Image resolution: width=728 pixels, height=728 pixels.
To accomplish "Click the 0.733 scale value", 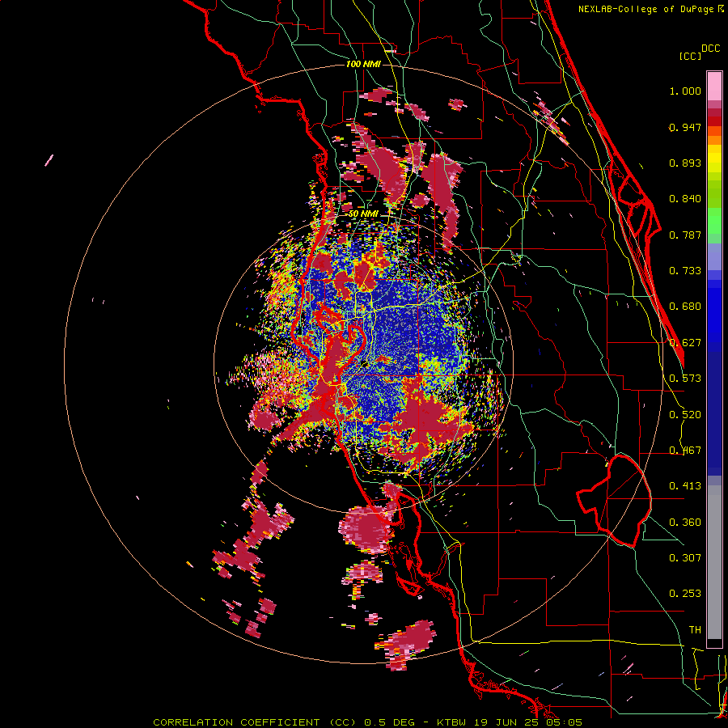I will click(685, 271).
